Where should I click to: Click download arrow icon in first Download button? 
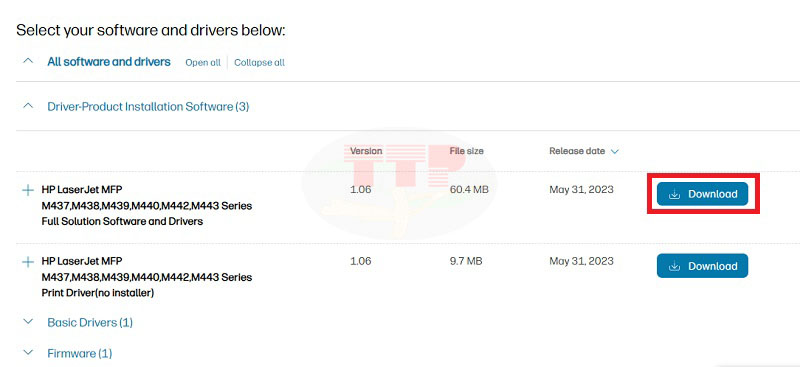(674, 194)
